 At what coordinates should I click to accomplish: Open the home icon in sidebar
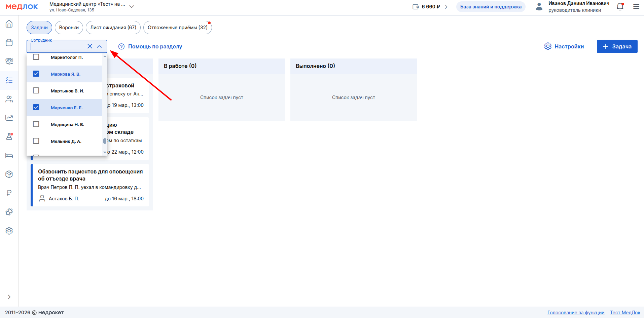coord(9,24)
